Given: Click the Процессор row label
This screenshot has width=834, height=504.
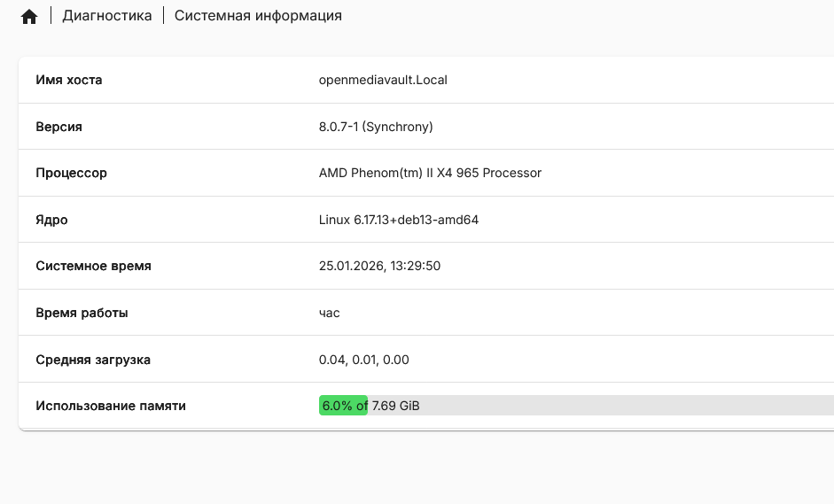Looking at the screenshot, I should click(x=72, y=173).
